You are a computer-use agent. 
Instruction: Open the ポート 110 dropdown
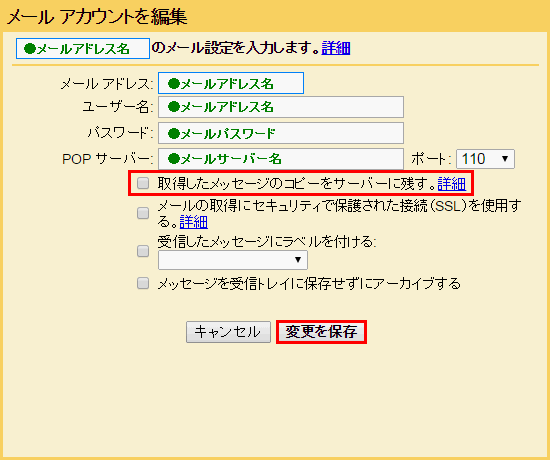[x=485, y=159]
